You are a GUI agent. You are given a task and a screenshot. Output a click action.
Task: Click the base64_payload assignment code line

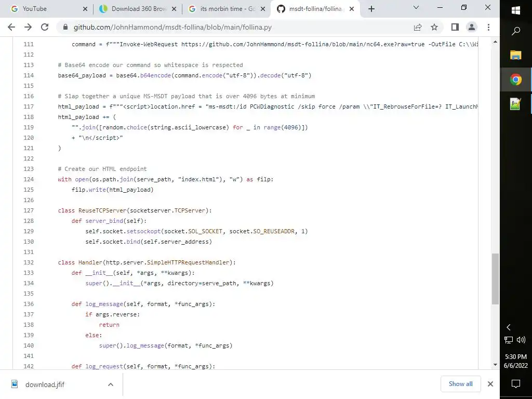184,75
